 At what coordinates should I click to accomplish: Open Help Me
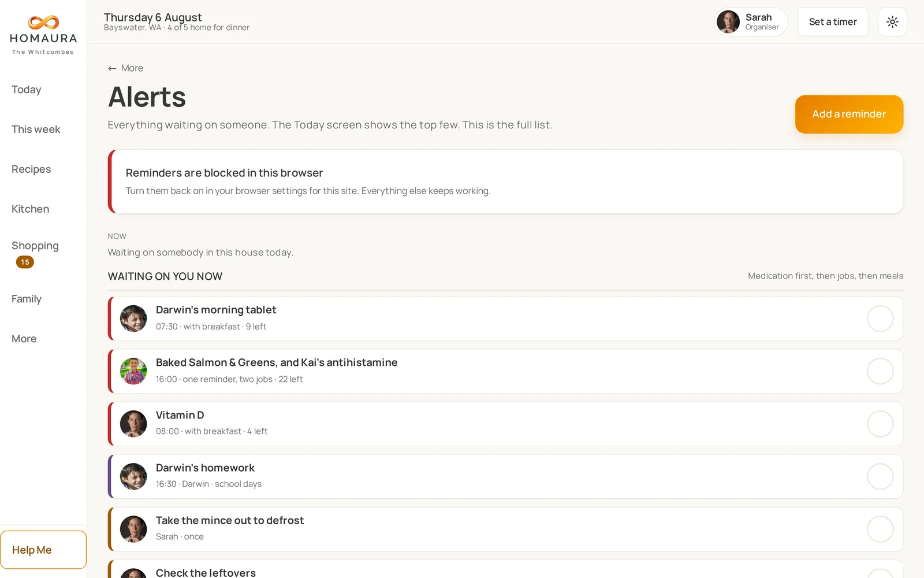pos(43,550)
